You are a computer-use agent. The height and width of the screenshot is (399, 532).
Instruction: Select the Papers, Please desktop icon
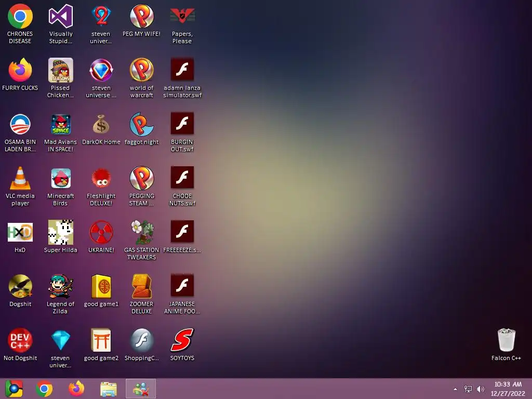pos(182,24)
